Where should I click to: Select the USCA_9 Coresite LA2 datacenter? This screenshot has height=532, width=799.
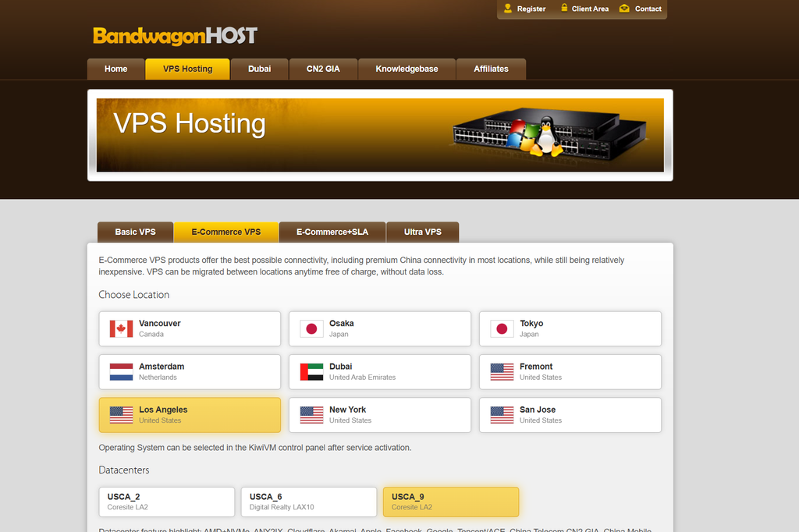(x=451, y=502)
